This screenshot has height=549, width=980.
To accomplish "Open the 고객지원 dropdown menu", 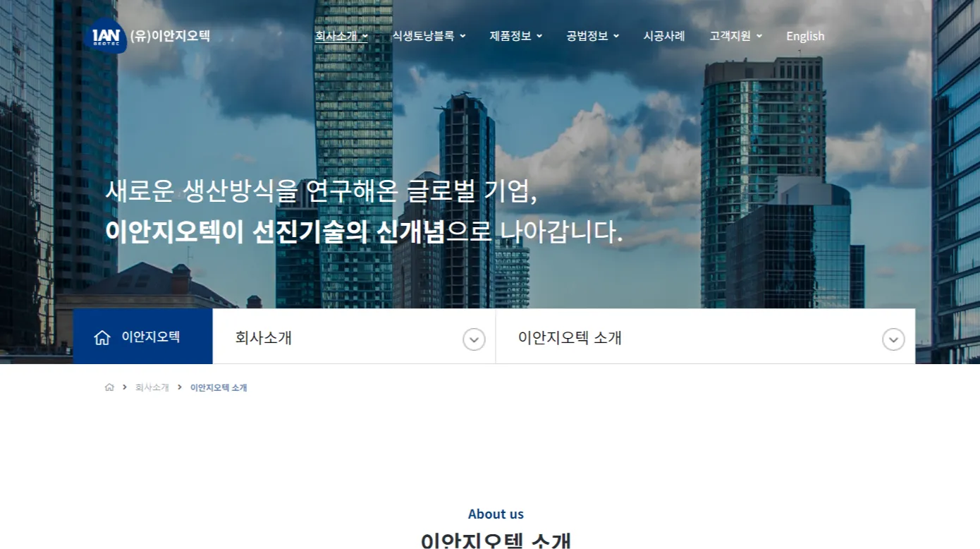I will (736, 36).
